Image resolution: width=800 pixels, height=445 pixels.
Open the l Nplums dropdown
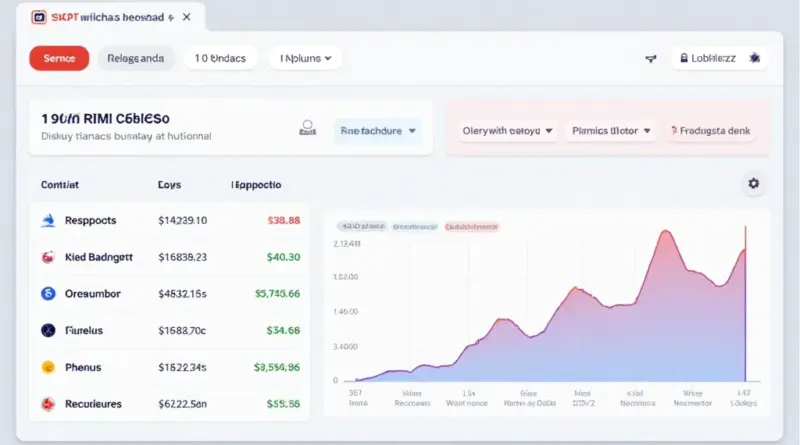coord(306,59)
